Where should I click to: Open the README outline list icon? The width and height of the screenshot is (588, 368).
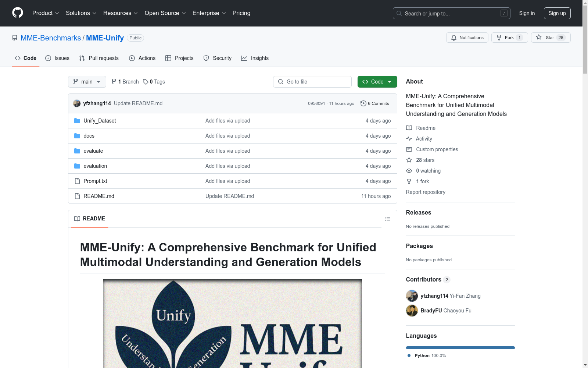coord(388,219)
